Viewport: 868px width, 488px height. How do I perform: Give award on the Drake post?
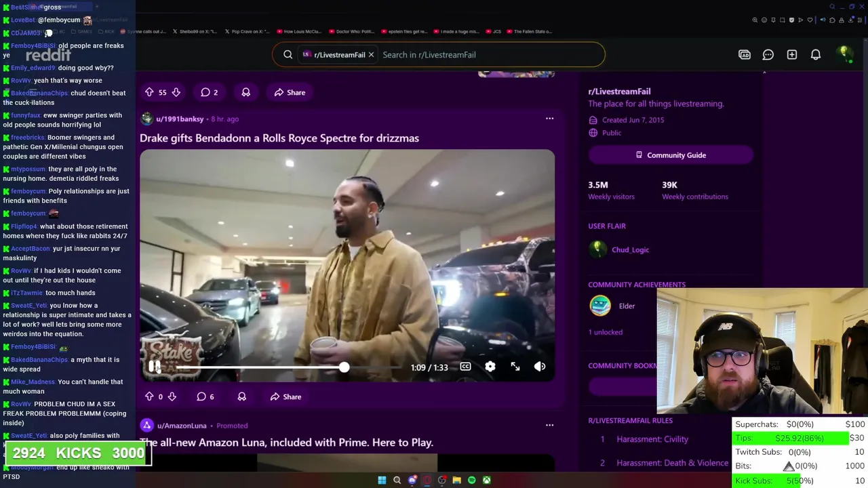click(242, 396)
